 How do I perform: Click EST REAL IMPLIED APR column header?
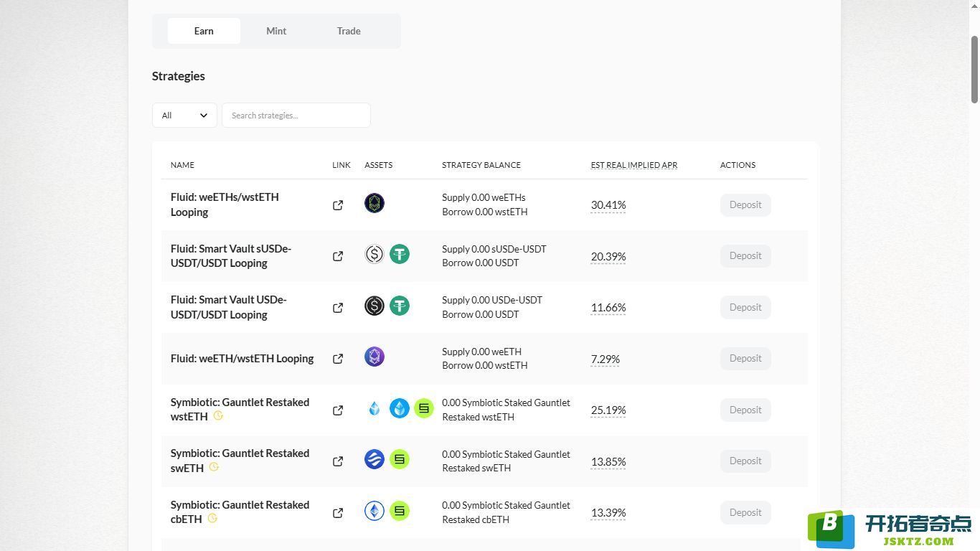point(634,165)
